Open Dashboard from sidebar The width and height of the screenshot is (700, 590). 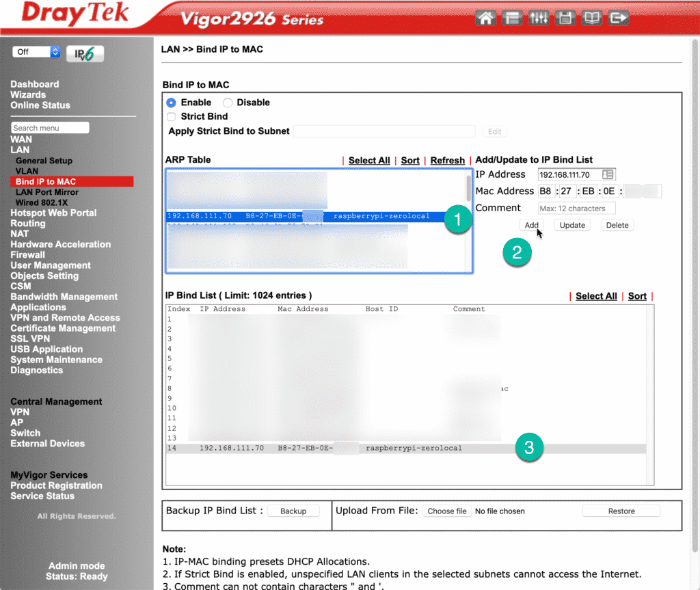[35, 84]
